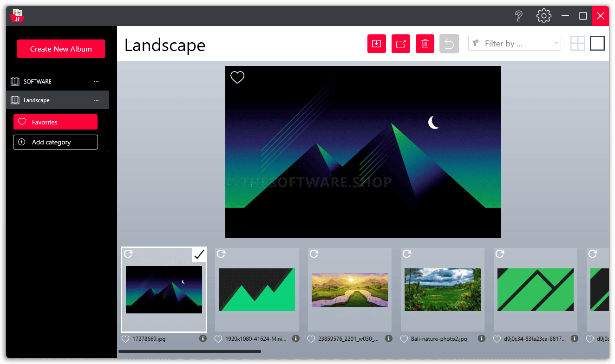Viewport: 615px width, 364px height.
Task: Rotate the d9j0c34-83fa23ca thumbnail
Action: pyautogui.click(x=500, y=253)
